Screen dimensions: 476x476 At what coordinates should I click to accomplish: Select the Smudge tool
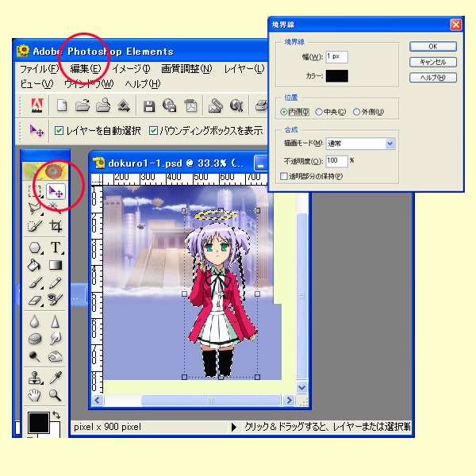56,339
